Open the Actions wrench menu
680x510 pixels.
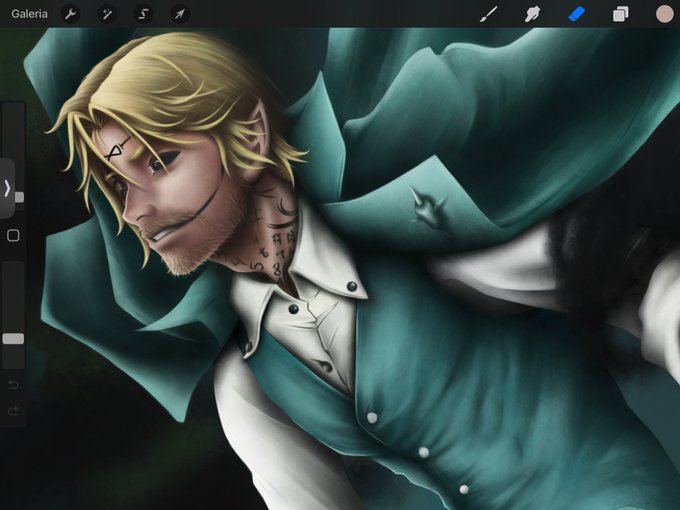pos(70,14)
